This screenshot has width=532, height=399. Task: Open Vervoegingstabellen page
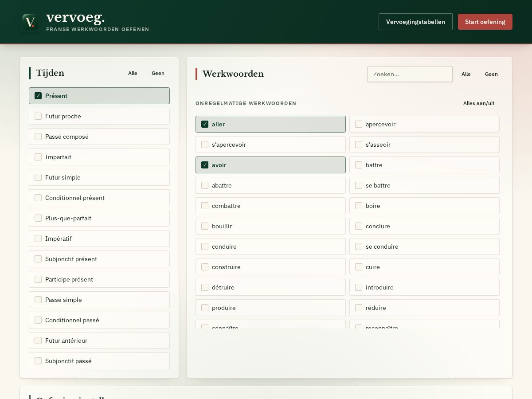(x=415, y=22)
